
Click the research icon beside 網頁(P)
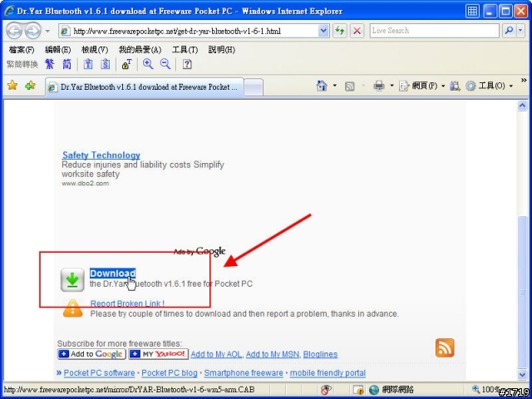455,86
